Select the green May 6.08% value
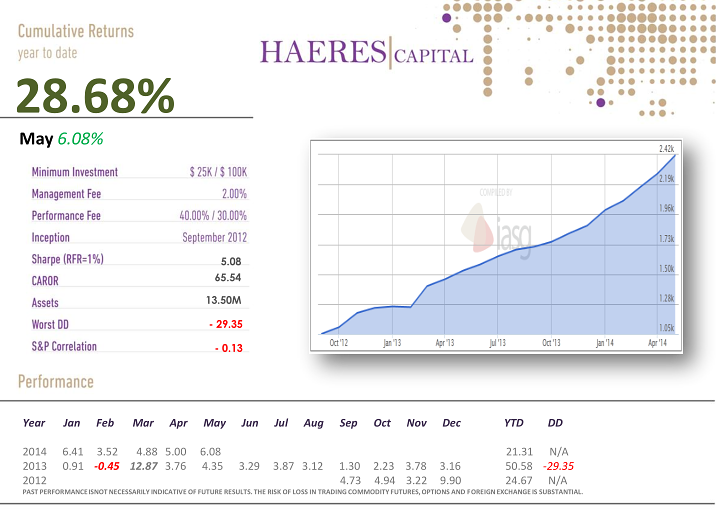716x510 pixels. [x=80, y=139]
